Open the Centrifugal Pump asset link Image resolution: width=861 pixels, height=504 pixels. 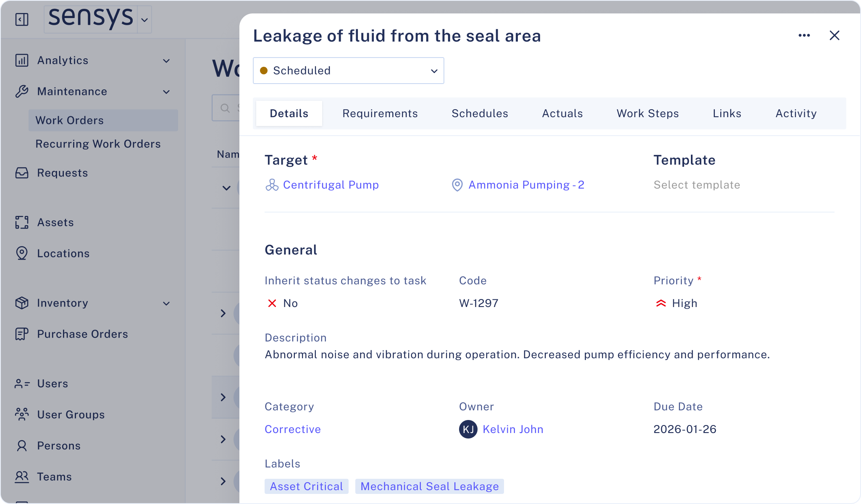tap(331, 185)
